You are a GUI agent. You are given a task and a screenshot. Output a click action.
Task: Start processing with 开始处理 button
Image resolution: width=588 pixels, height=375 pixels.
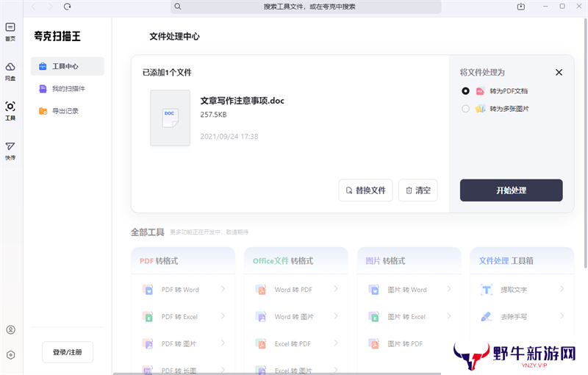point(511,190)
